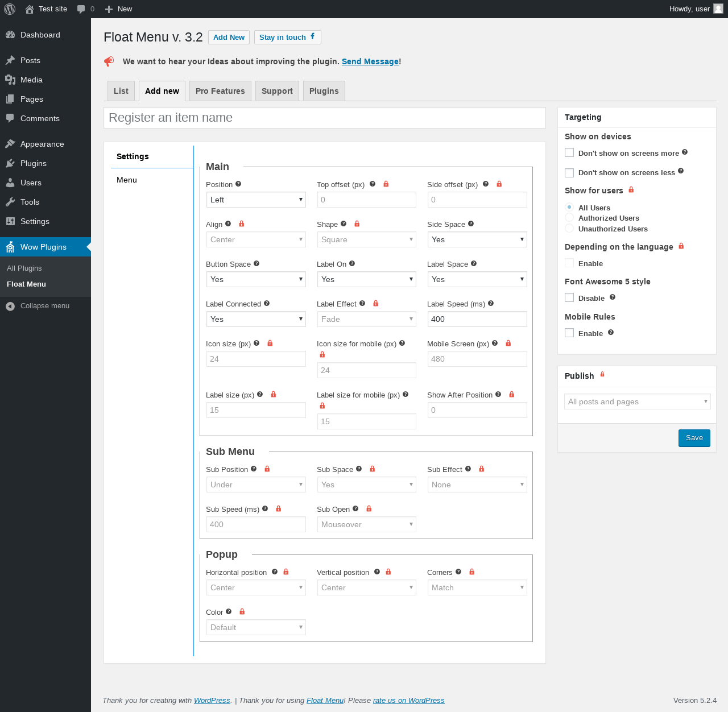Screen dimensions: 728x712
Task: Click rate us on WordPress link
Action: click(x=409, y=701)
